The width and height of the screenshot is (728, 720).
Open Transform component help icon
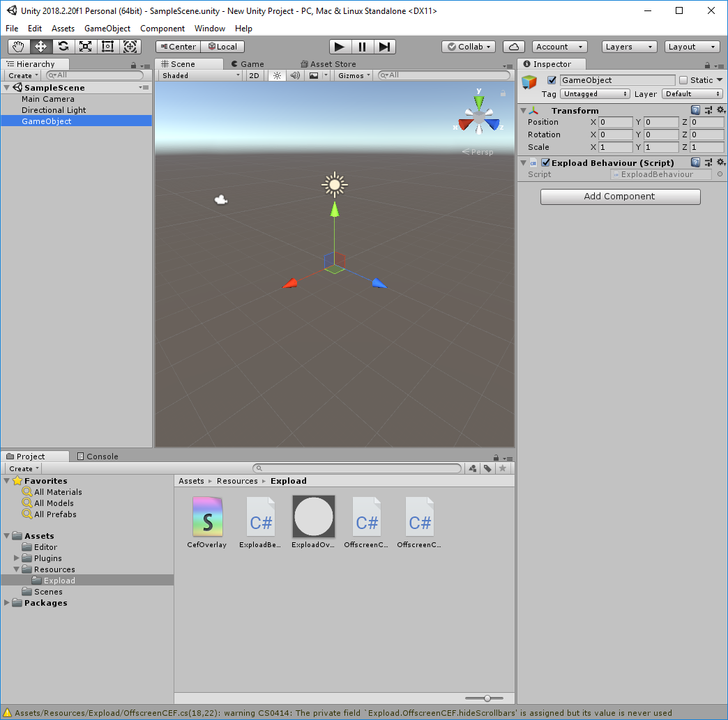[x=695, y=110]
